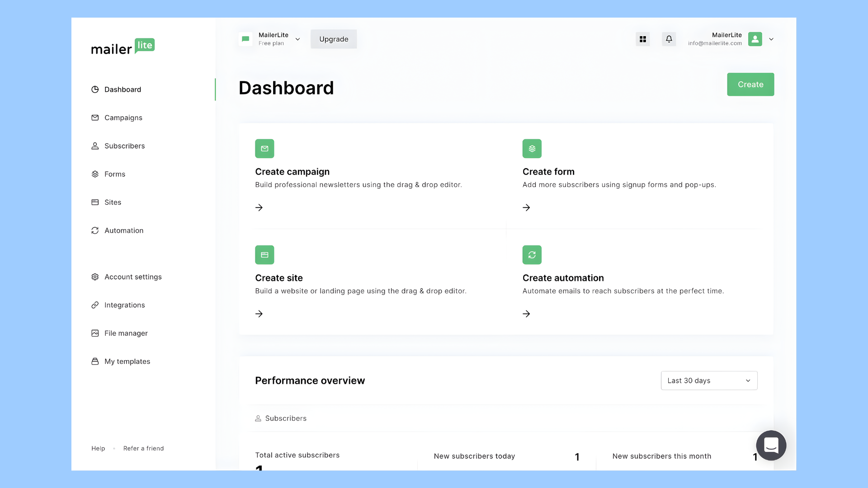868x488 pixels.
Task: Expand the account menu chevron beside avatar
Action: 771,39
